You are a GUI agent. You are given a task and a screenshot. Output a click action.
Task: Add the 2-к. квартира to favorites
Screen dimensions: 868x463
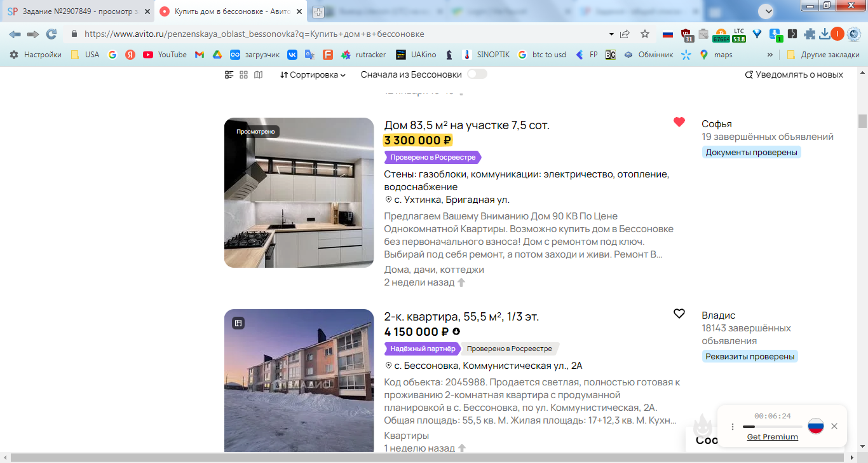click(x=679, y=314)
